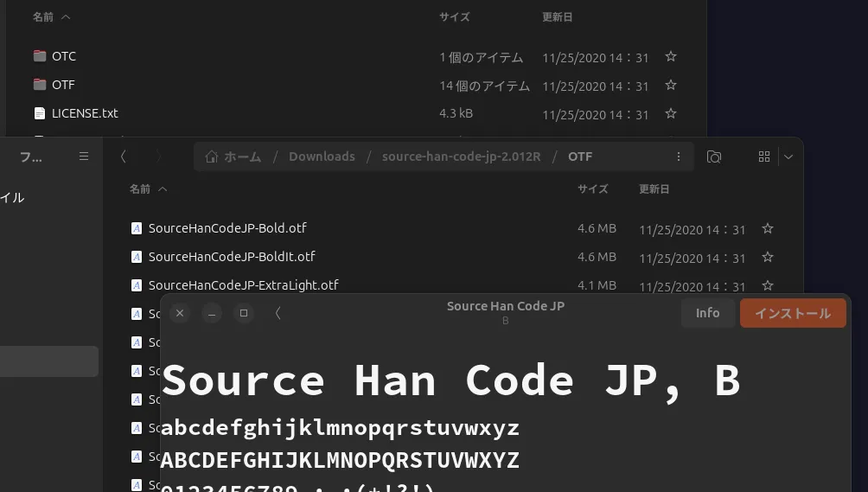The image size is (868, 492).
Task: Navigate back in the OTF file manager window
Action: pyautogui.click(x=124, y=157)
